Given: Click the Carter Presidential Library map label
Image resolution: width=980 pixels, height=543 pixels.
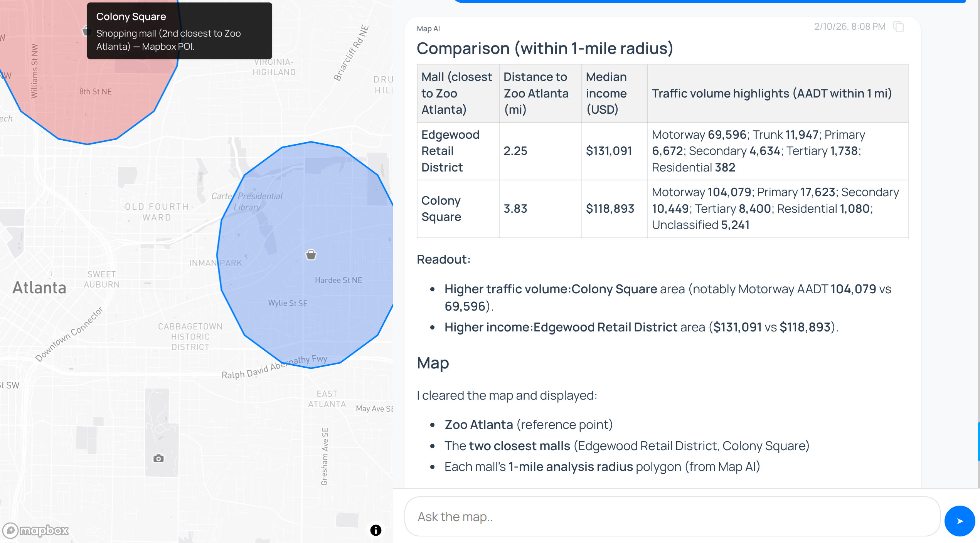Looking at the screenshot, I should [x=247, y=202].
